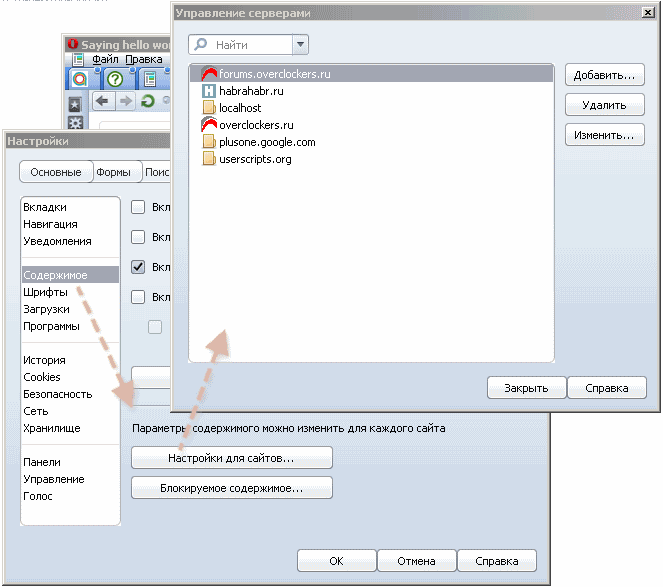Select the forums.overclockers.ru red icon
The image size is (663, 587).
point(209,74)
